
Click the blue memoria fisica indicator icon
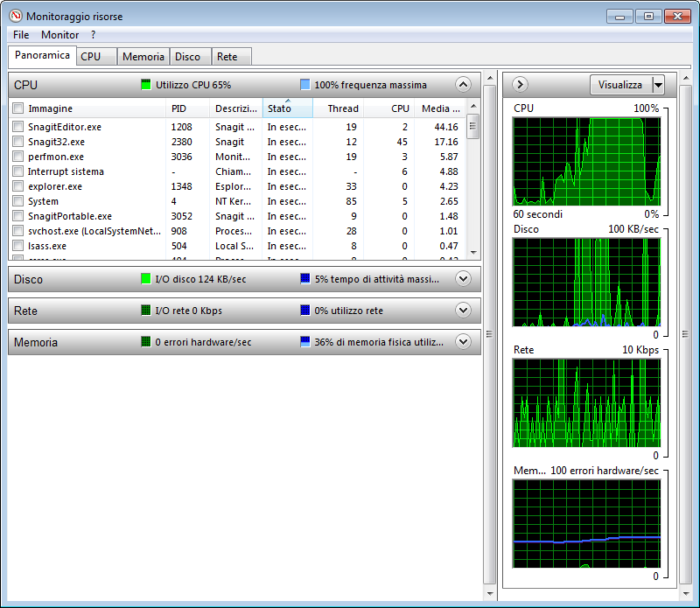tap(304, 342)
